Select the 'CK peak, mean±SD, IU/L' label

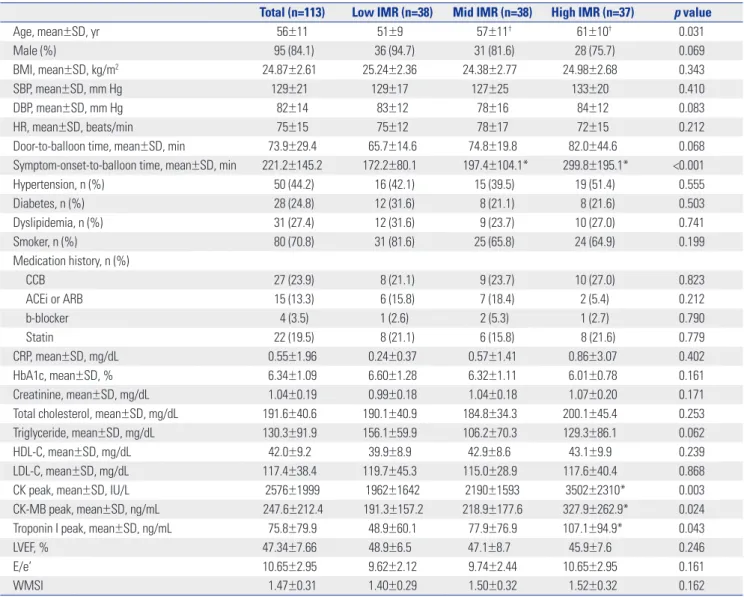(71, 490)
